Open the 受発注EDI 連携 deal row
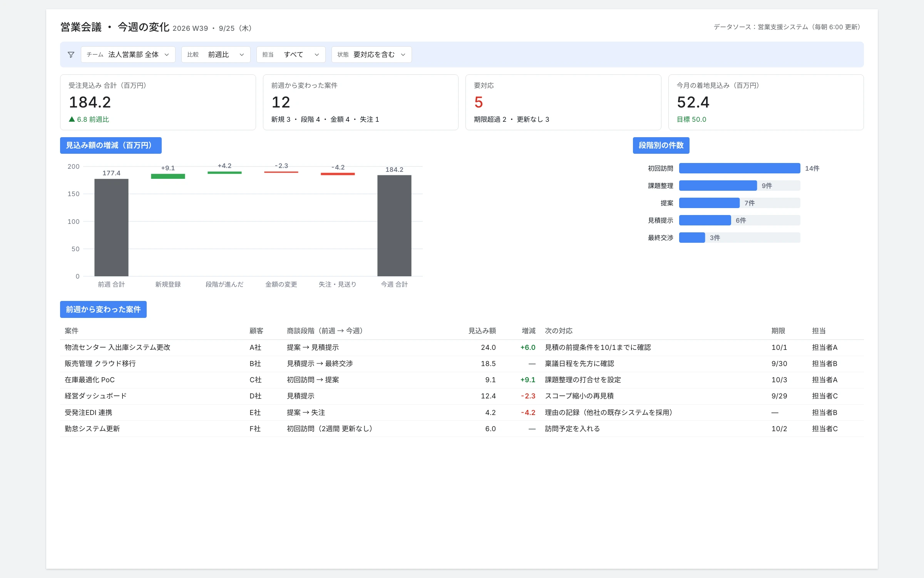Screen dimensions: 924x578 click(x=462, y=413)
